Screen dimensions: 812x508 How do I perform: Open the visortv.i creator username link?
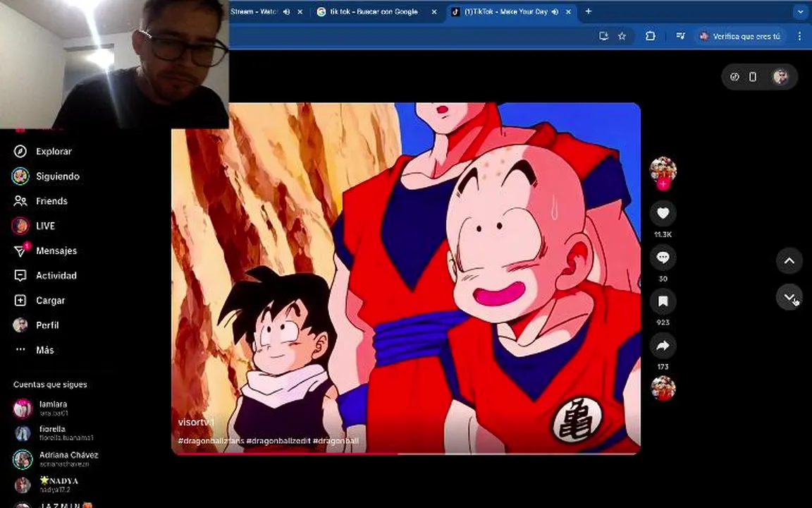(196, 422)
